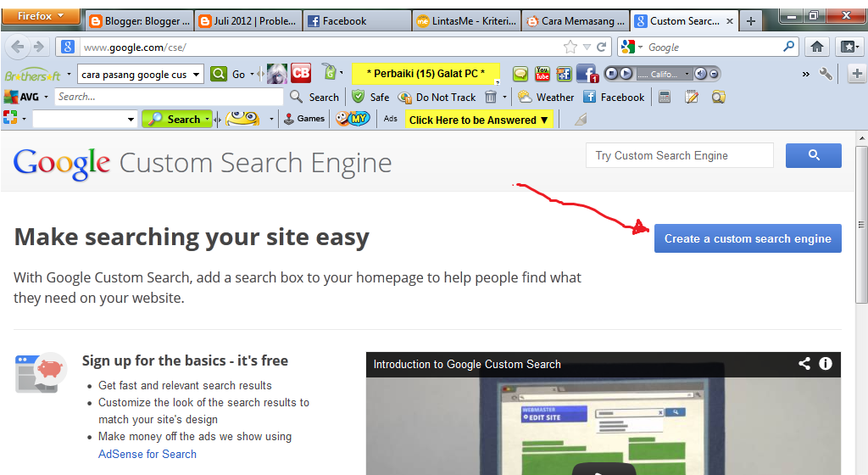
Task: Switch to the LintasMe - Kriteri... tab
Action: (466, 21)
